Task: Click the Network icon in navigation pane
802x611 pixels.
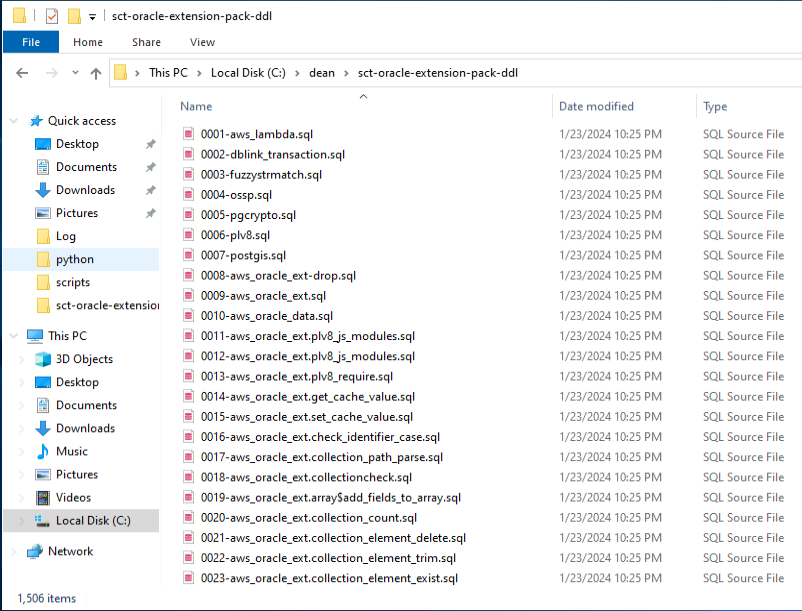Action: 35,551
